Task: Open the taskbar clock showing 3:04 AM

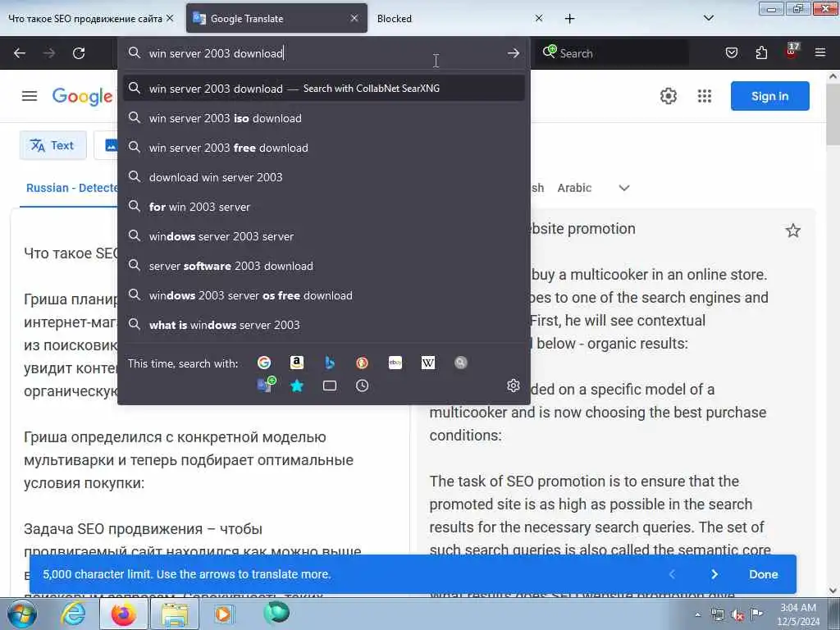Action: click(798, 614)
